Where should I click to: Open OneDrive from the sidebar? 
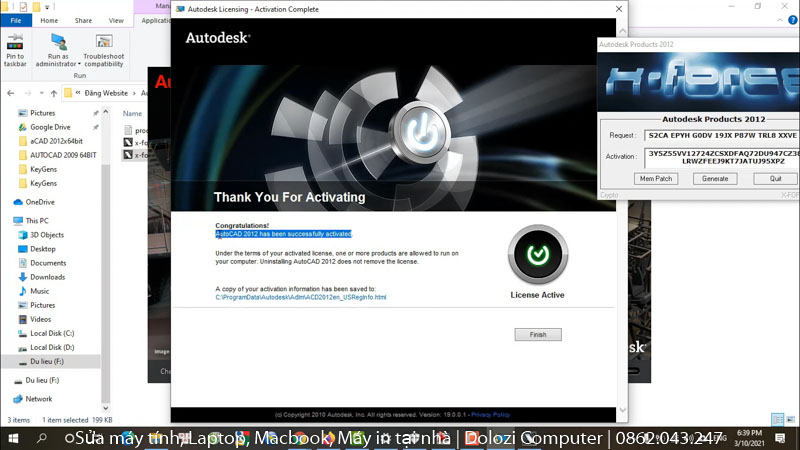pyautogui.click(x=40, y=202)
